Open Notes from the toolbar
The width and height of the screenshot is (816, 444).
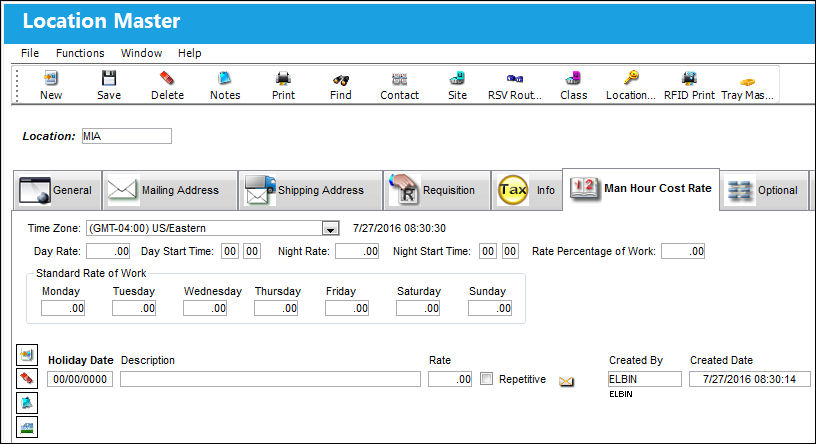[x=225, y=85]
